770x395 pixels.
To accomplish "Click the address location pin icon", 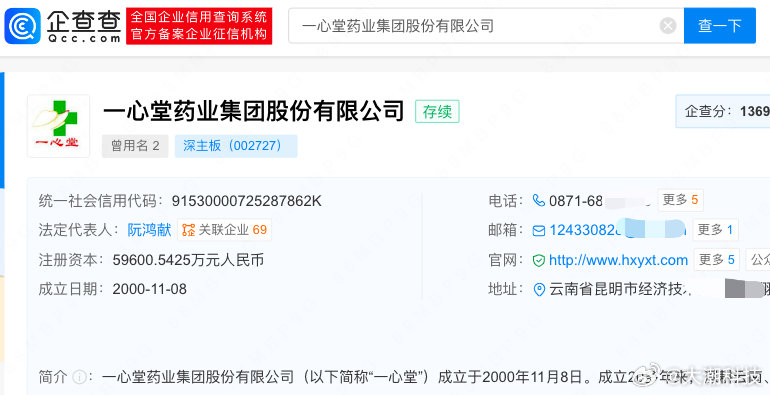I will (539, 290).
